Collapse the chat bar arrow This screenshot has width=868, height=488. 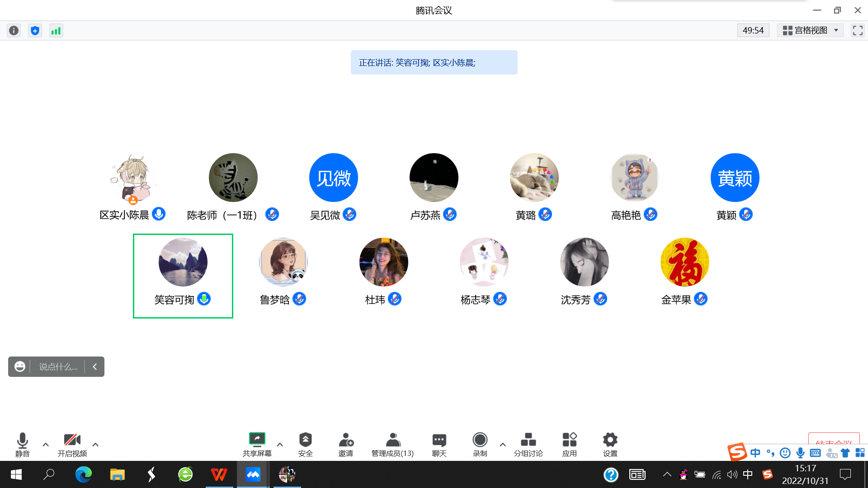click(95, 366)
